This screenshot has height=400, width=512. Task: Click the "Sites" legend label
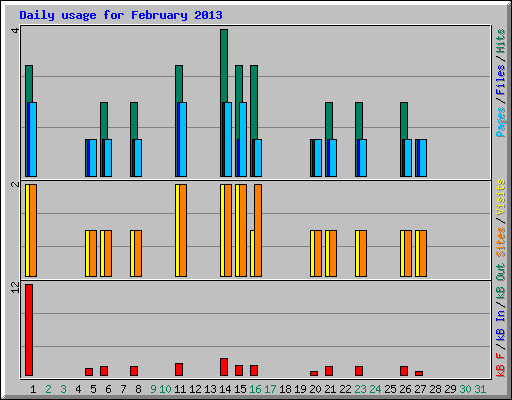pyautogui.click(x=500, y=242)
